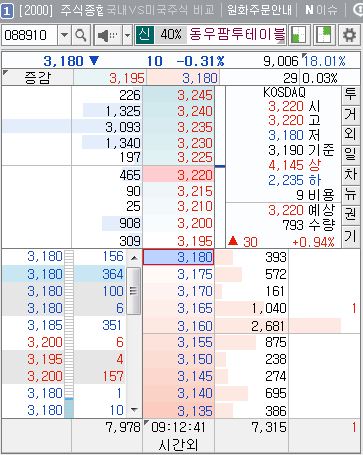Image resolution: width=363 pixels, height=455 pixels.
Task: Click bid quantity 1,040
Action: (269, 308)
